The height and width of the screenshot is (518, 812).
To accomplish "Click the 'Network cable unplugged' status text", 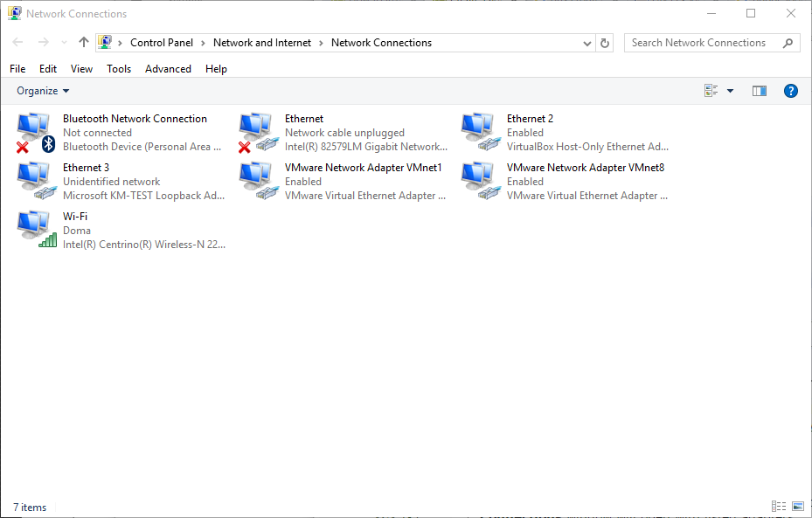I will [x=344, y=133].
